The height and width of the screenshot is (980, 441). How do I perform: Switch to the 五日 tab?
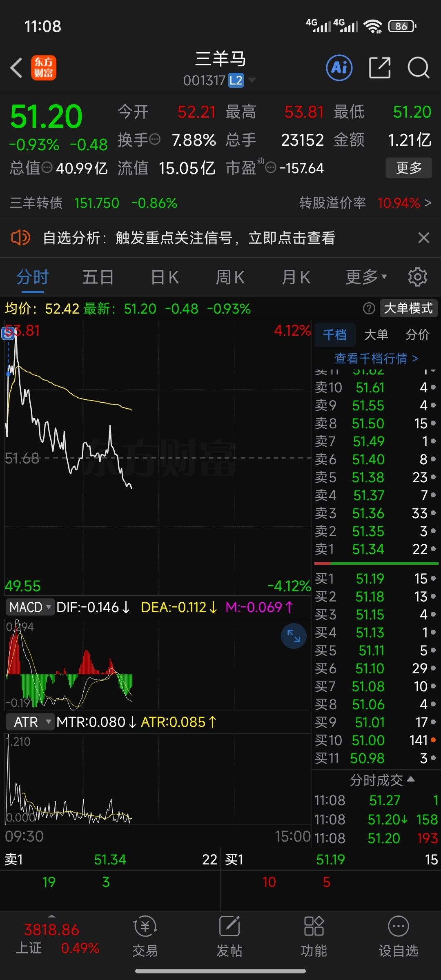click(x=98, y=277)
